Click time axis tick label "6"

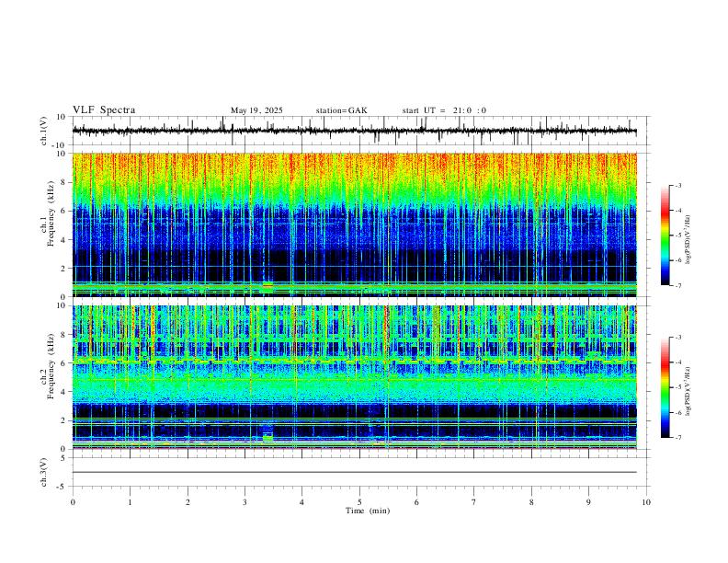pyautogui.click(x=416, y=502)
